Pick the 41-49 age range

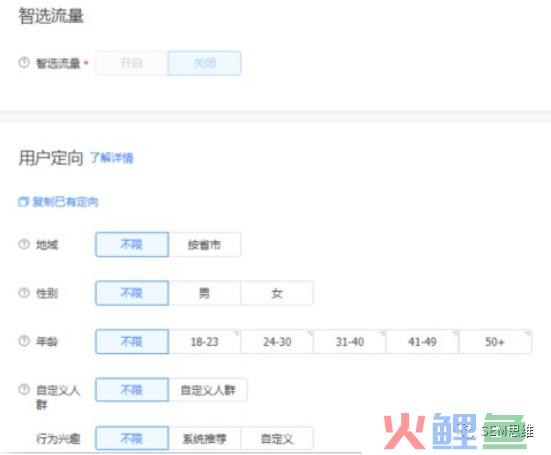422,342
